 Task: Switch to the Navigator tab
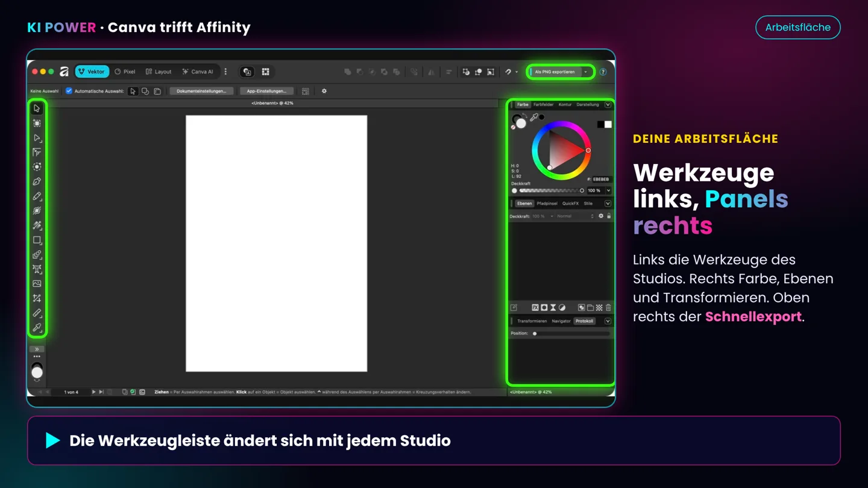(x=561, y=321)
